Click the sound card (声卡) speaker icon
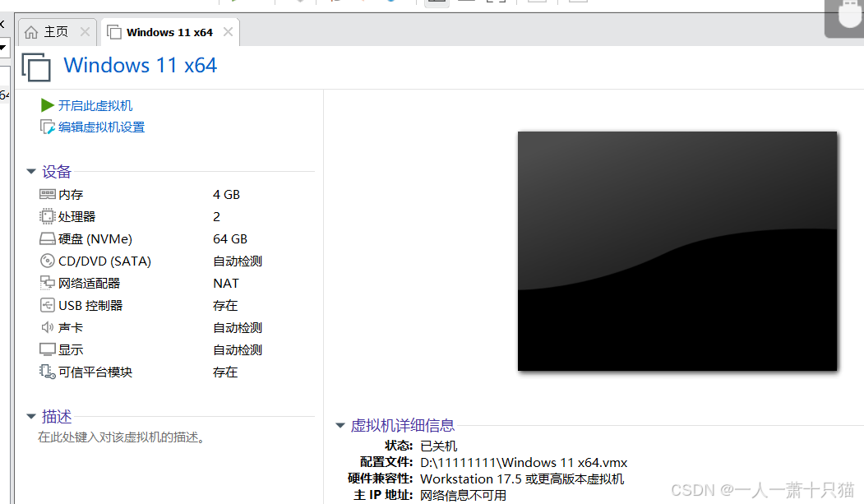Screen dimensions: 864x504 tap(48, 328)
